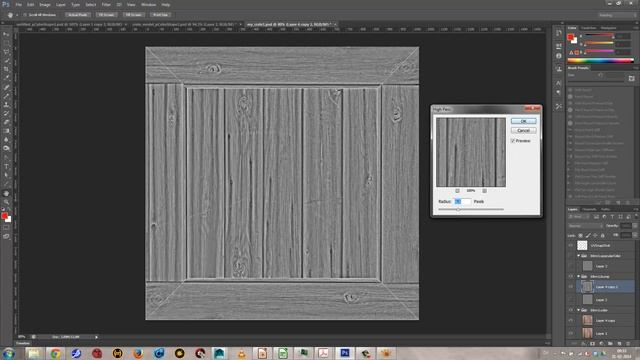This screenshot has height=360, width=640.
Task: Create a new group folder icon
Action: pos(610,344)
